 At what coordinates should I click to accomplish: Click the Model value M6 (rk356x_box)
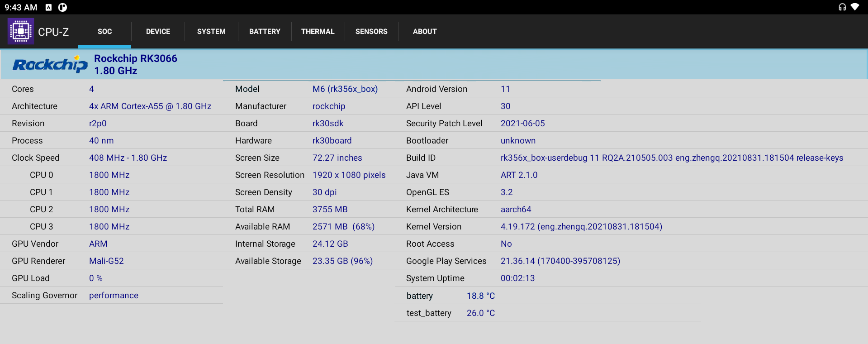(x=345, y=89)
